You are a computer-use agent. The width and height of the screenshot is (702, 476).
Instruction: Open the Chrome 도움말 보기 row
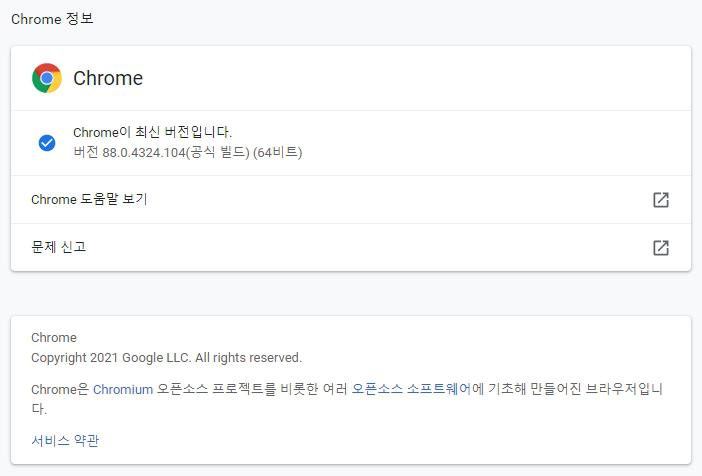point(351,200)
